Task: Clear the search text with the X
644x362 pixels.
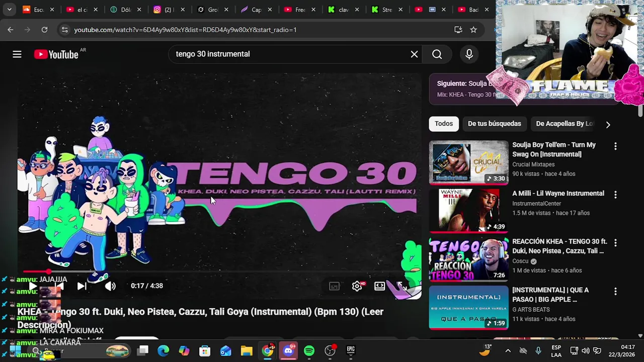Action: pos(414,54)
